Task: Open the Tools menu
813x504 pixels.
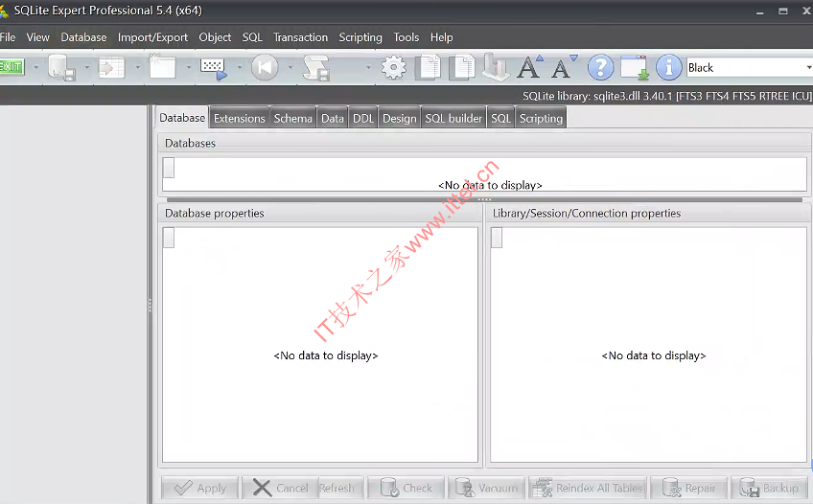Action: coord(406,37)
